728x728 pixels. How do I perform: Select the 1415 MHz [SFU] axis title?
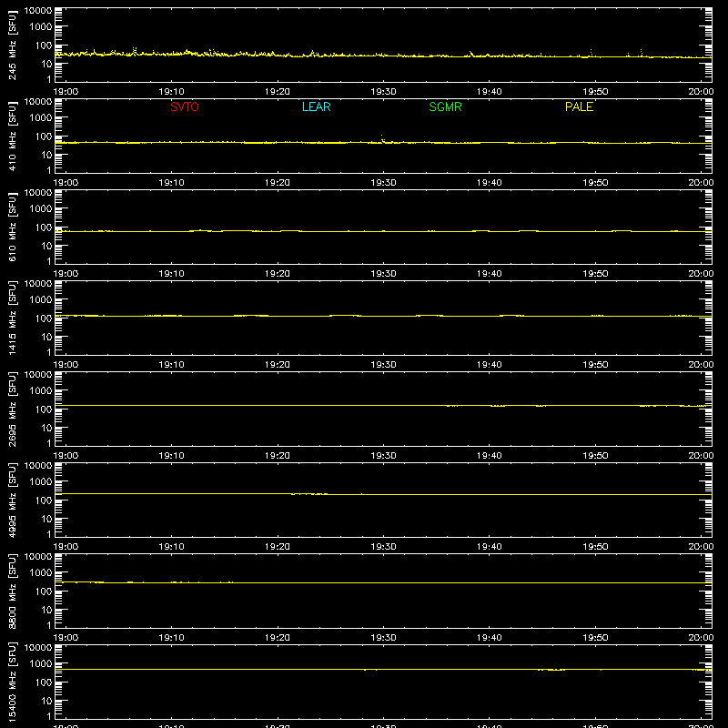[12, 318]
